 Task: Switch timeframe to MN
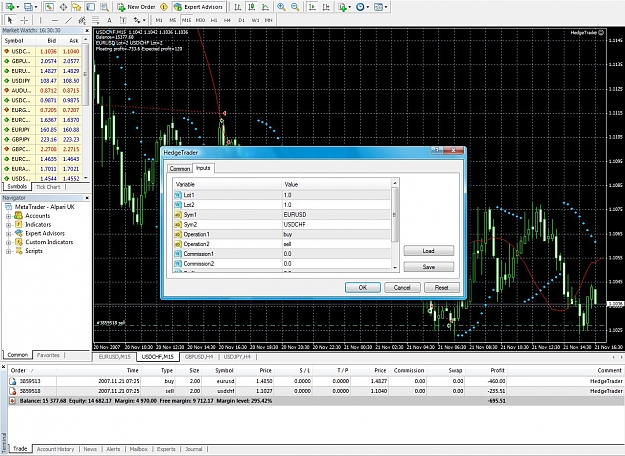pyautogui.click(x=269, y=20)
